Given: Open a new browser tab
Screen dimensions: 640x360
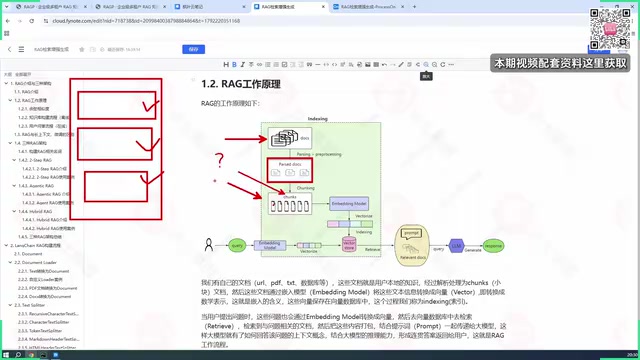Looking at the screenshot, I should tap(414, 7).
